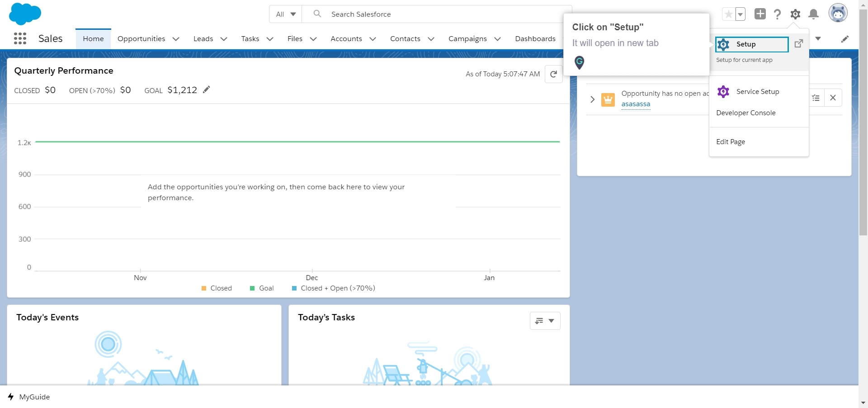Click the GOAL $1,212 value
The height and width of the screenshot is (408, 868).
tap(182, 90)
